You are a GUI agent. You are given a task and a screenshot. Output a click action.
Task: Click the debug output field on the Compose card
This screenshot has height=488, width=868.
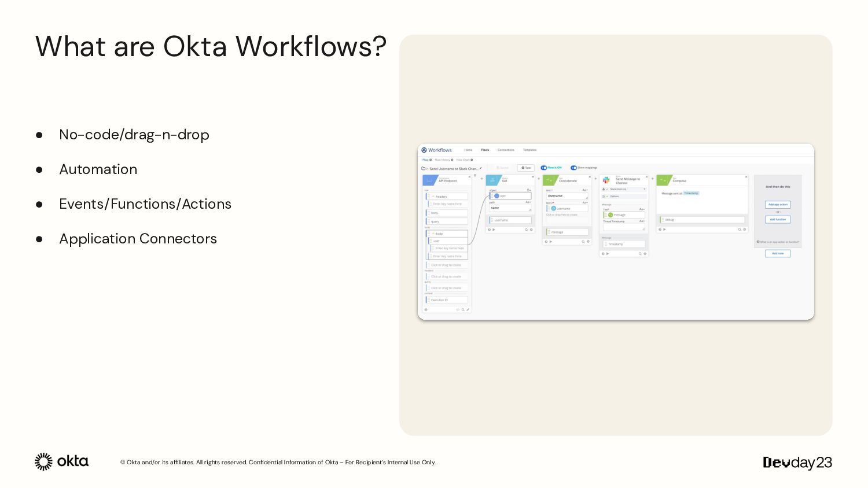coord(703,220)
